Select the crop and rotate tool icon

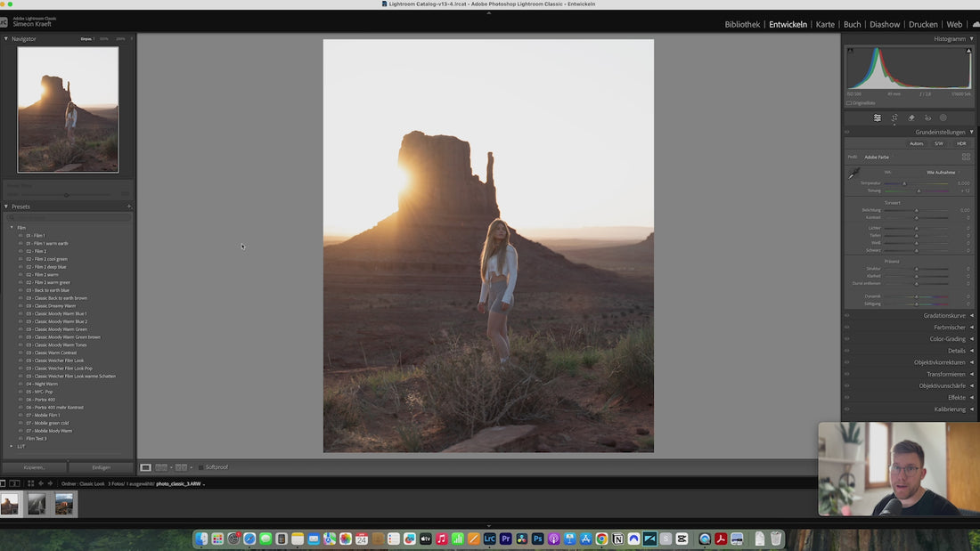(x=894, y=117)
